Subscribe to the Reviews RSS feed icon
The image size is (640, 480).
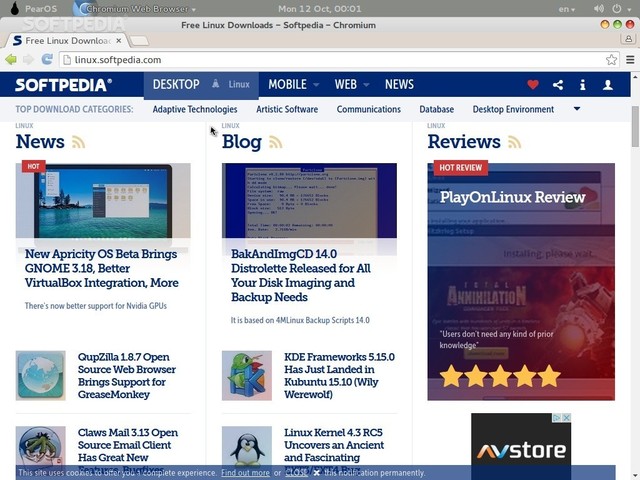click(x=514, y=142)
